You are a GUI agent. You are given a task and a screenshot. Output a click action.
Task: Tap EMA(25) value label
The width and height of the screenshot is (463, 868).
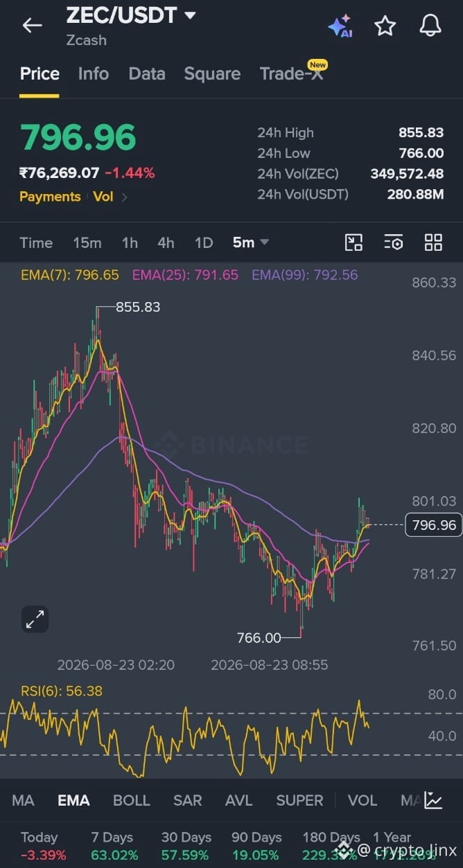coord(185,275)
